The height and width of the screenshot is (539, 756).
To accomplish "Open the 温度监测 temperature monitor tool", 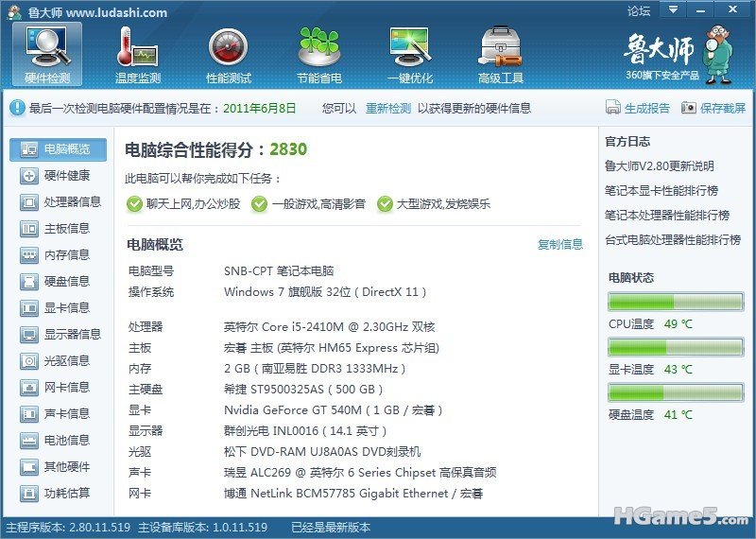I will click(x=137, y=54).
